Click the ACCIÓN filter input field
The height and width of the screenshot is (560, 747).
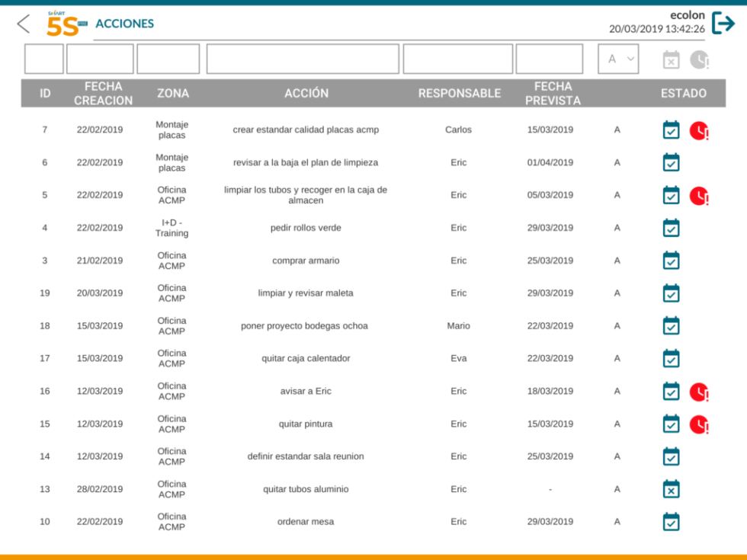303,59
